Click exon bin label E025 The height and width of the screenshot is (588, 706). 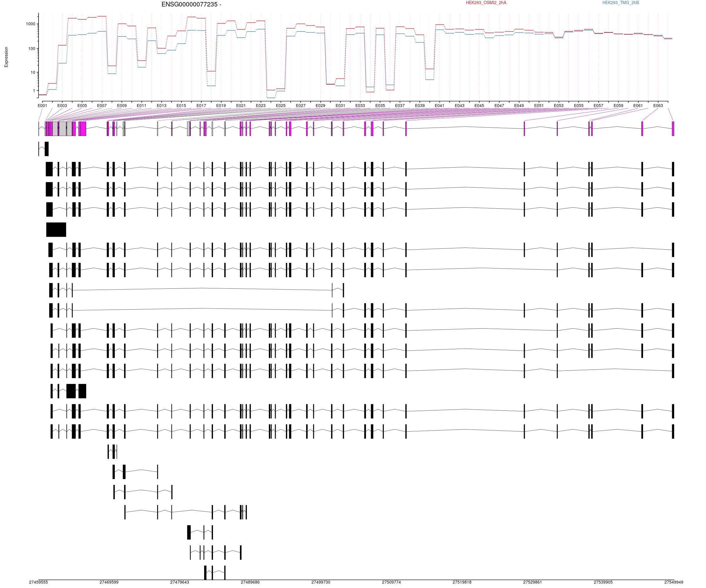281,106
